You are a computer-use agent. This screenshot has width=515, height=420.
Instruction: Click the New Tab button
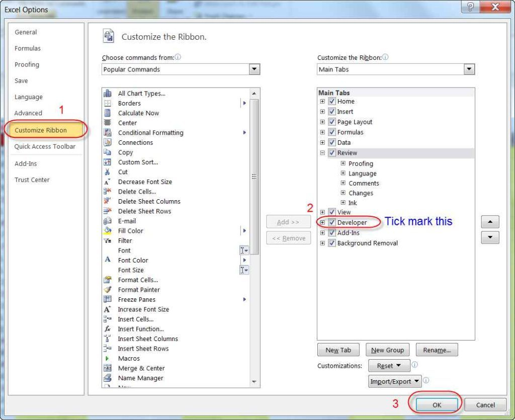[x=338, y=350]
